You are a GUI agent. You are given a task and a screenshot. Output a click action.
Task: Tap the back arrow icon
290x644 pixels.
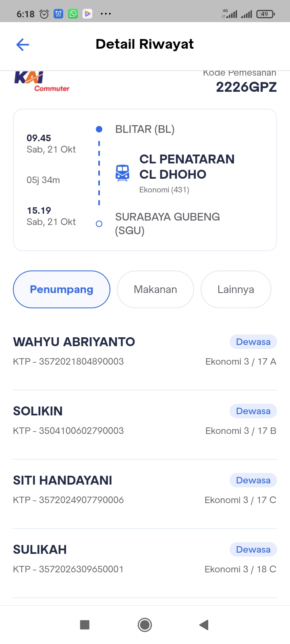pos(23,44)
